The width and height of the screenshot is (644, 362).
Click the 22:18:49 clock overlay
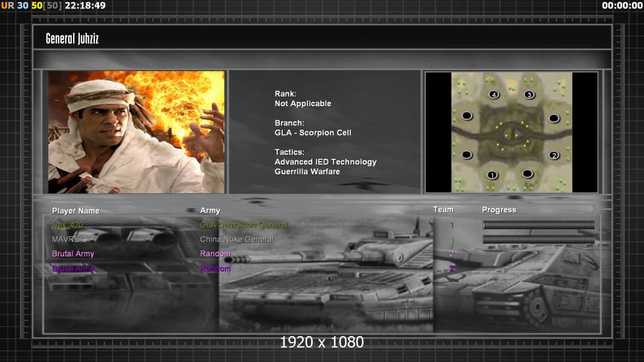coord(85,5)
